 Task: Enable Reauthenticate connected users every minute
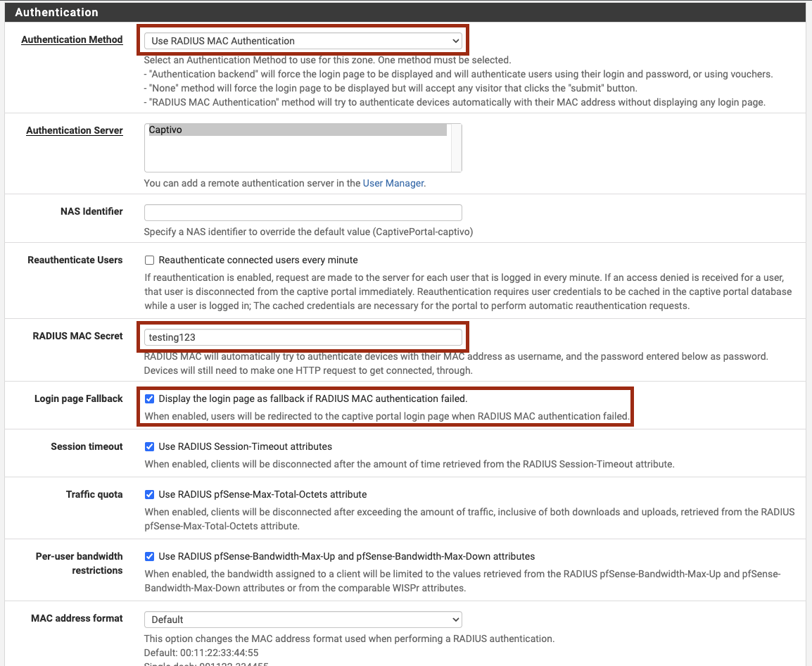click(150, 260)
